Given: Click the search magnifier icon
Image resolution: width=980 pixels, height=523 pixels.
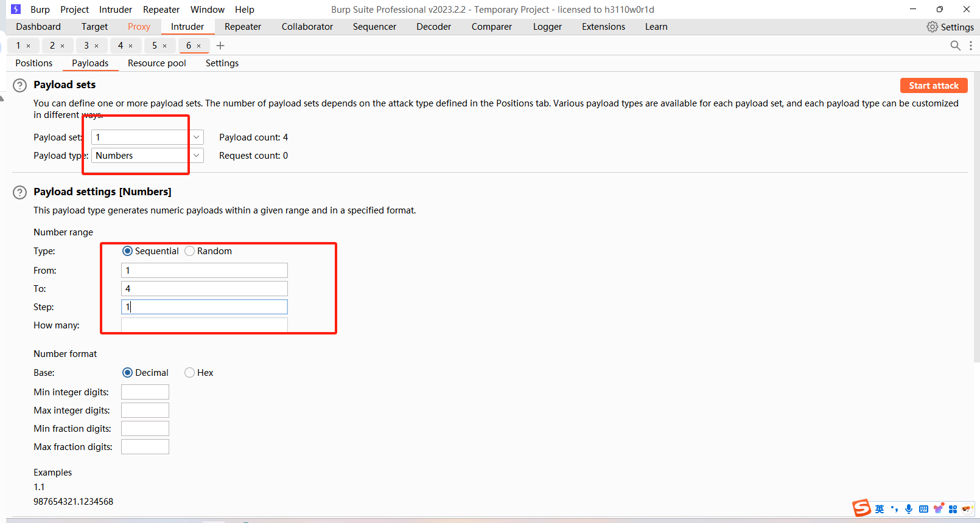Looking at the screenshot, I should (x=956, y=46).
